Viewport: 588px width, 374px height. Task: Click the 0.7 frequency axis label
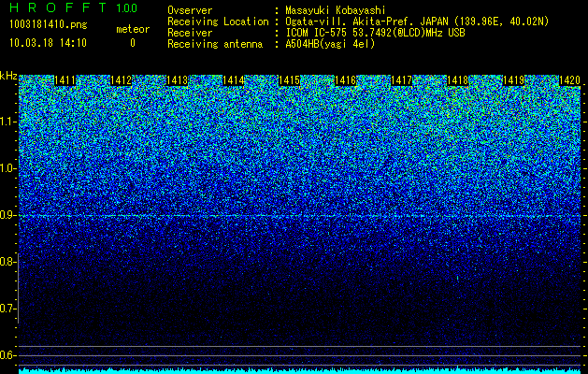[x=7, y=309]
